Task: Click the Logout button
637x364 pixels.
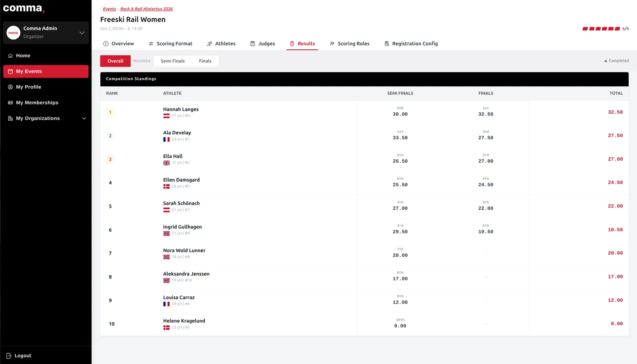Action: click(19, 356)
